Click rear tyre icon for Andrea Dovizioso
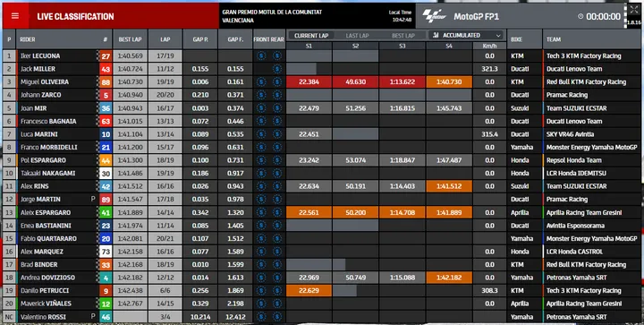The height and width of the screenshot is (325, 644). [x=277, y=278]
